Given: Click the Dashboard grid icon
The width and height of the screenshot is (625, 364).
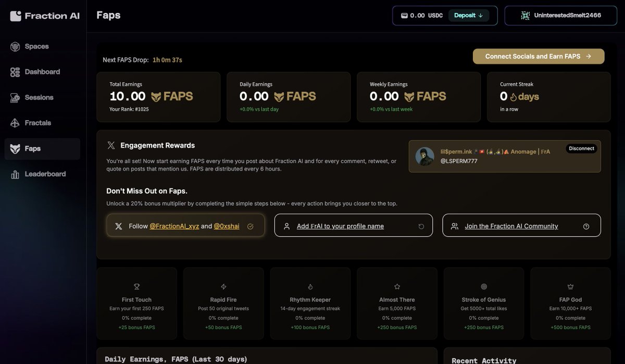Looking at the screenshot, I should (15, 72).
